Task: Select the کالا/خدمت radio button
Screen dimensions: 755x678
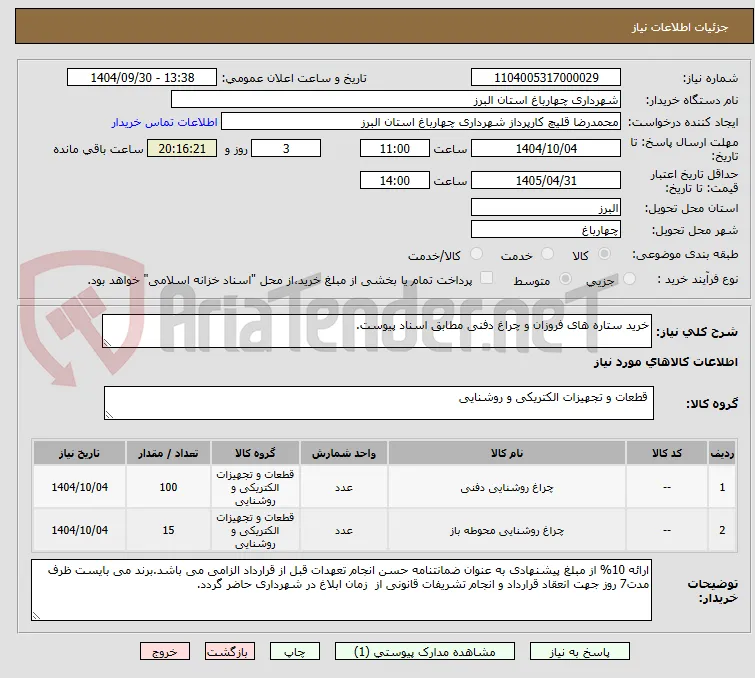Action: pos(476,254)
